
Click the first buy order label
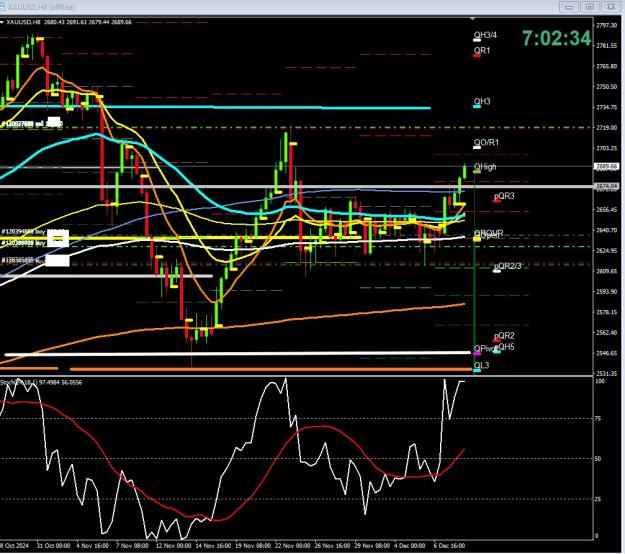click(23, 232)
